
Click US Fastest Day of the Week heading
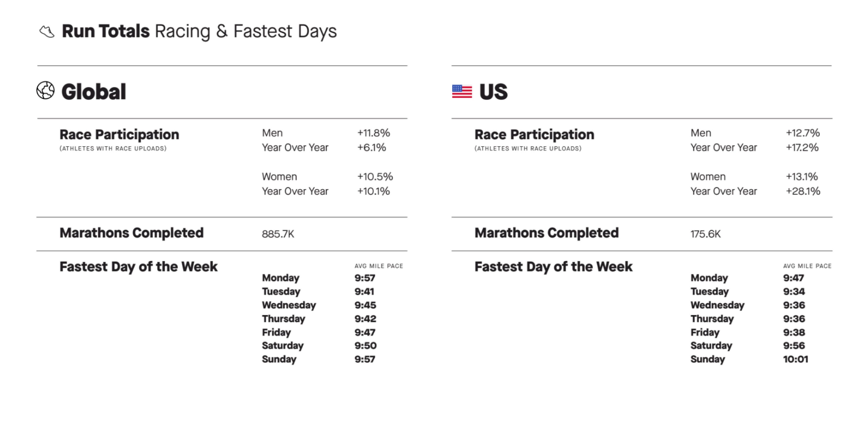click(x=554, y=267)
